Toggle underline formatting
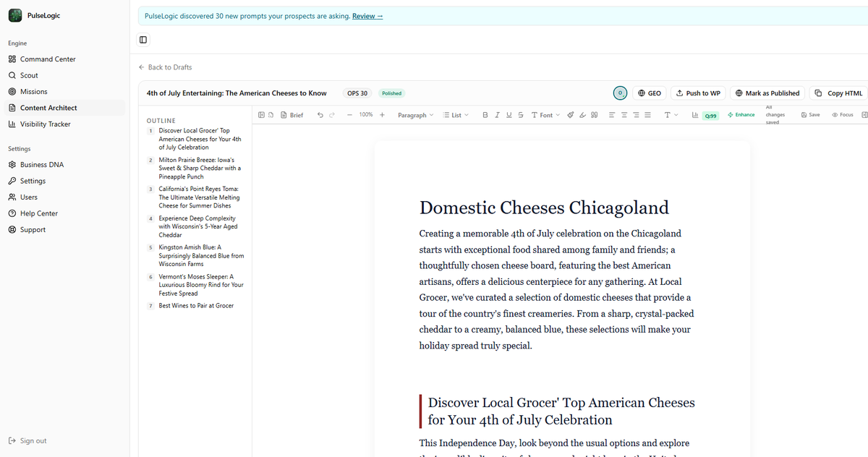 [509, 115]
